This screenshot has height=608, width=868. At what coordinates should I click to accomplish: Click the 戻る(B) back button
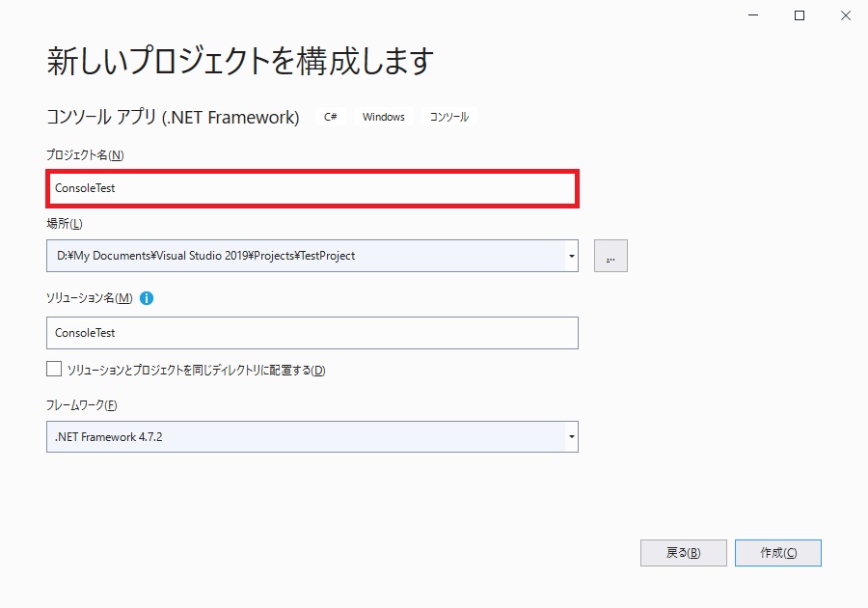coord(684,553)
